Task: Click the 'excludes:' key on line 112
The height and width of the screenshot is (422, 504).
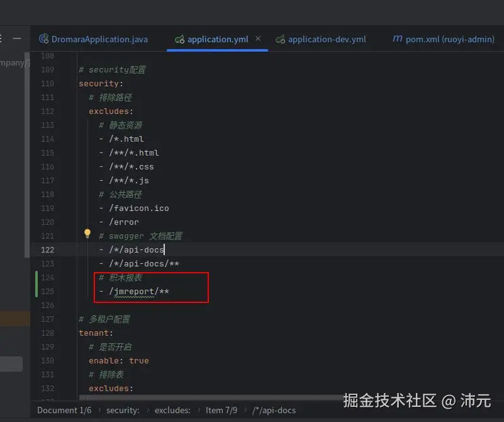Action: [111, 111]
